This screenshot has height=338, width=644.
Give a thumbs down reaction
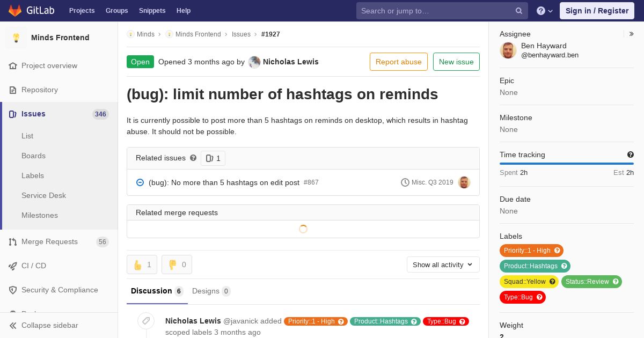coord(177,264)
